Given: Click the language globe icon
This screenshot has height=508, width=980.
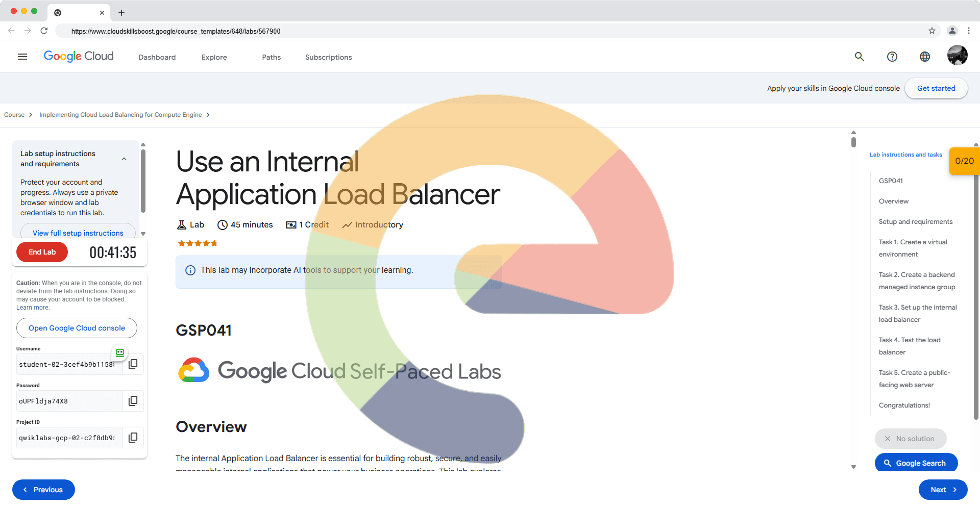Looking at the screenshot, I should point(925,57).
